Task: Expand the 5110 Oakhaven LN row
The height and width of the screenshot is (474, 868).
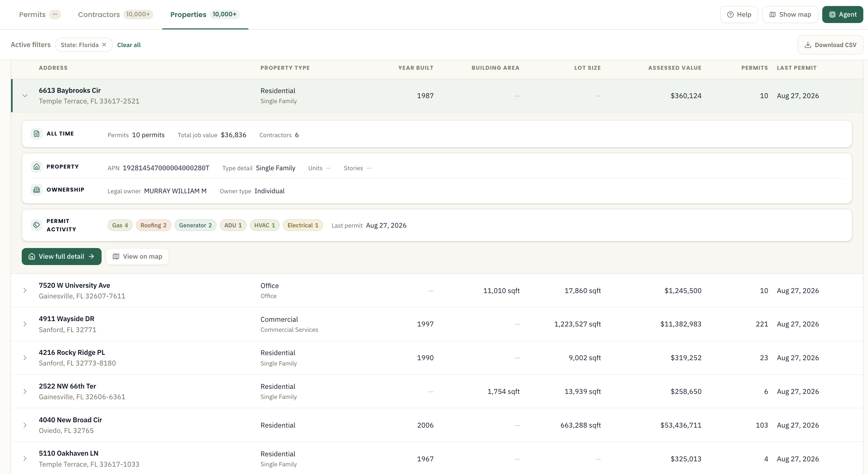Action: 25,459
